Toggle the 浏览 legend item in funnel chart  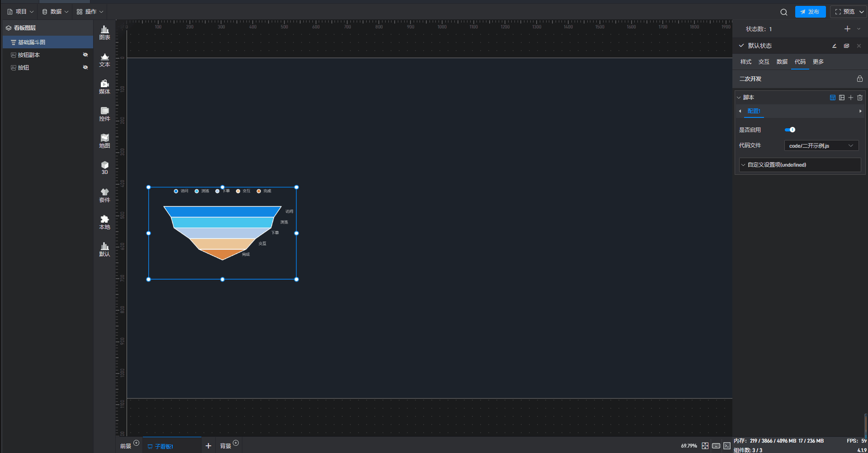click(202, 191)
